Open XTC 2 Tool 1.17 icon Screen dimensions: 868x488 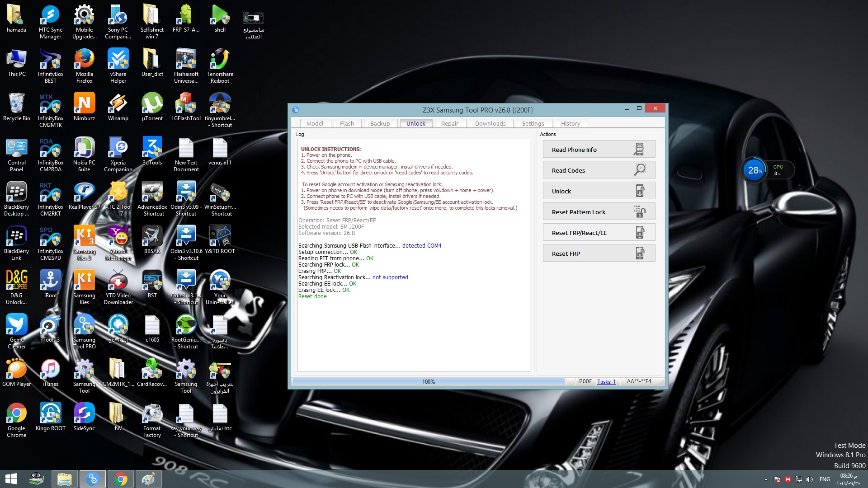point(118,199)
